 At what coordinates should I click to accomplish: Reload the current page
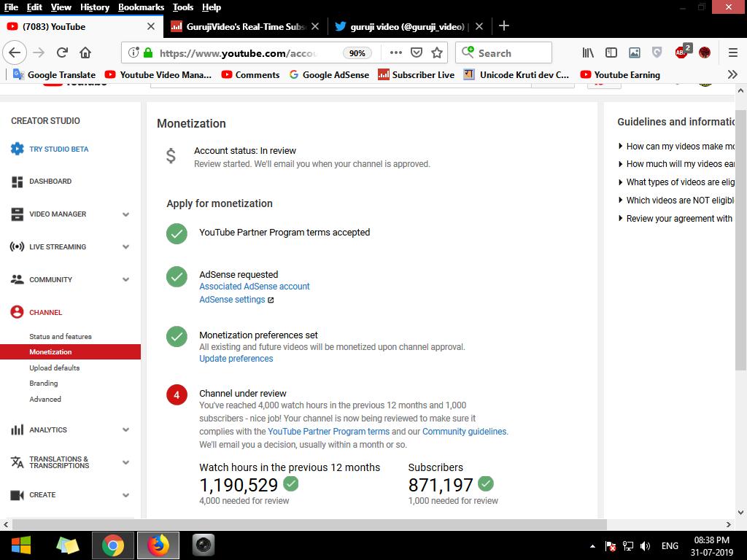pyautogui.click(x=62, y=52)
